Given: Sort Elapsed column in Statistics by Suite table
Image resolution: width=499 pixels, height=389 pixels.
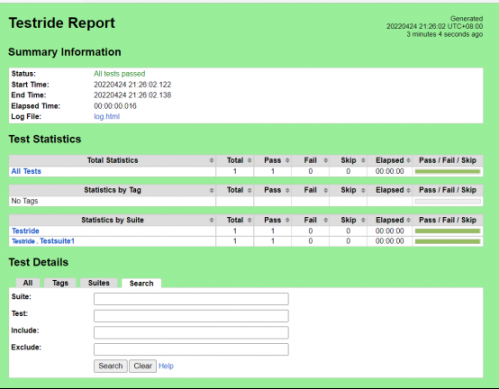Looking at the screenshot, I should [x=408, y=220].
